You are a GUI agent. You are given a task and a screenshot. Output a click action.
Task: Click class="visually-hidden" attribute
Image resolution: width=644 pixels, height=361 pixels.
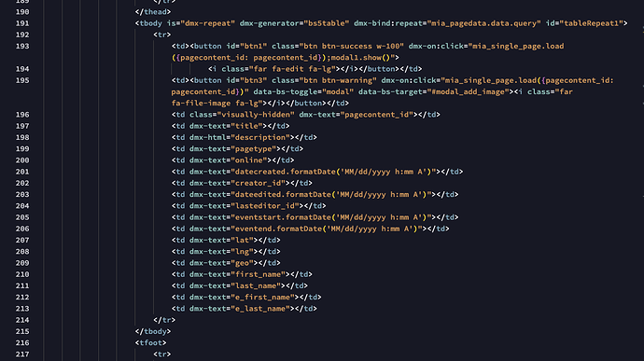[x=242, y=115]
